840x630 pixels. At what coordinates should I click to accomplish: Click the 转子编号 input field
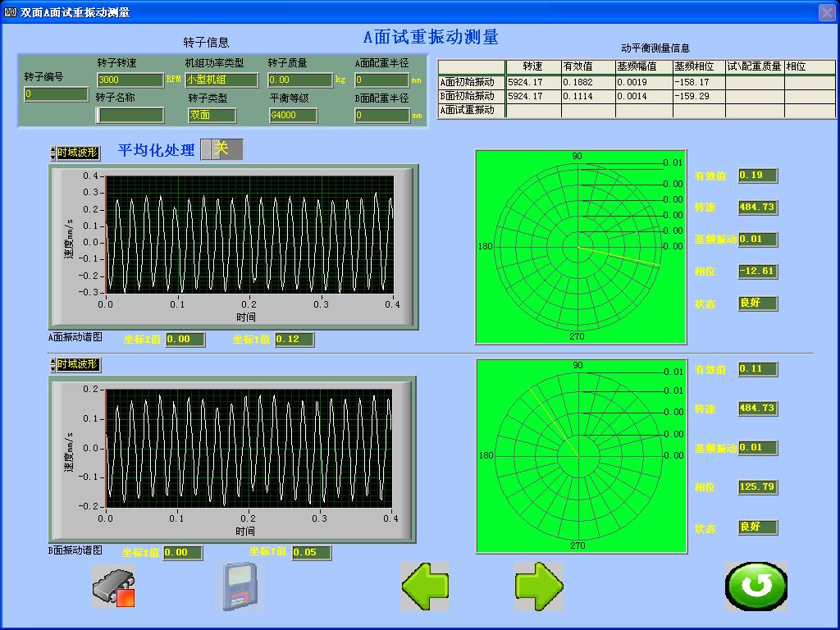click(x=55, y=94)
